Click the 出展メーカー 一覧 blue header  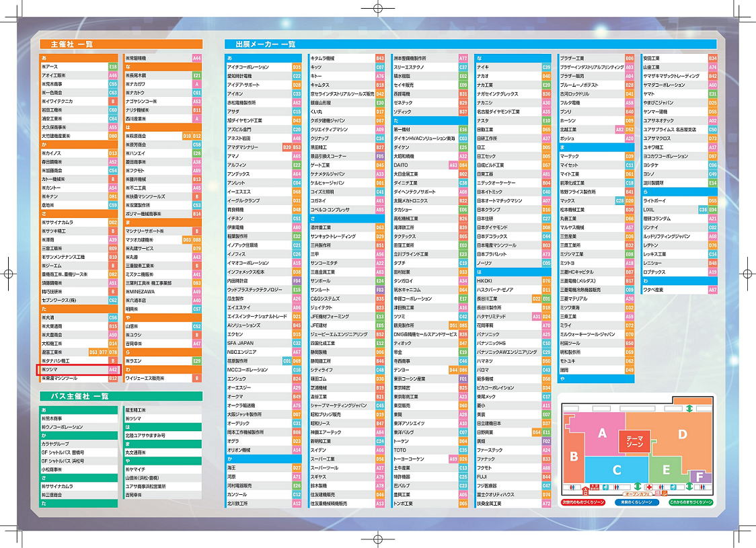click(471, 44)
